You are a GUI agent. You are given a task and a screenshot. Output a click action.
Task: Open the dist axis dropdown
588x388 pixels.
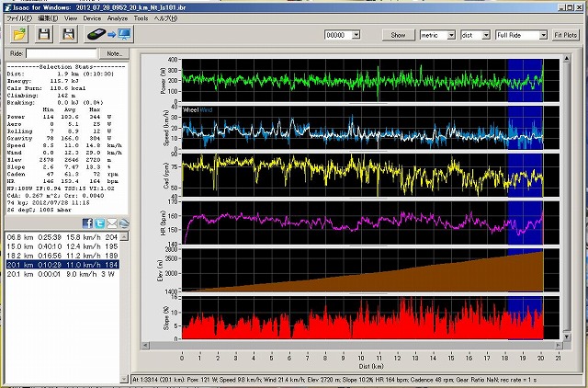point(474,35)
